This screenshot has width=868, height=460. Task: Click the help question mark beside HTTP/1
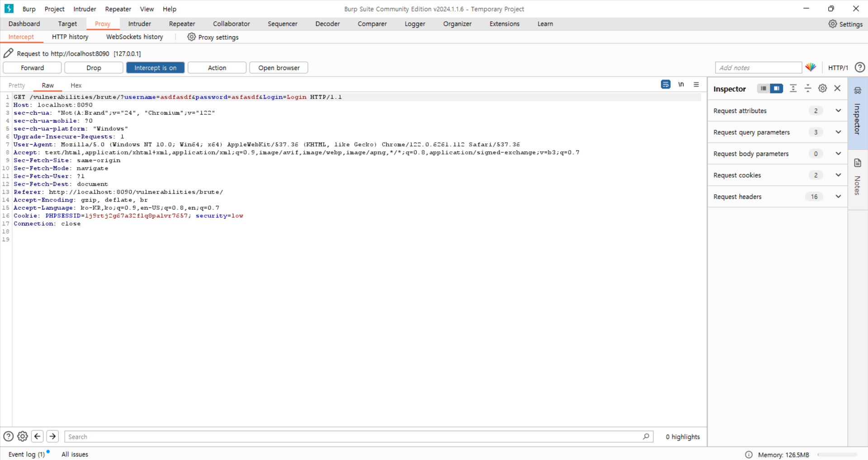click(859, 67)
